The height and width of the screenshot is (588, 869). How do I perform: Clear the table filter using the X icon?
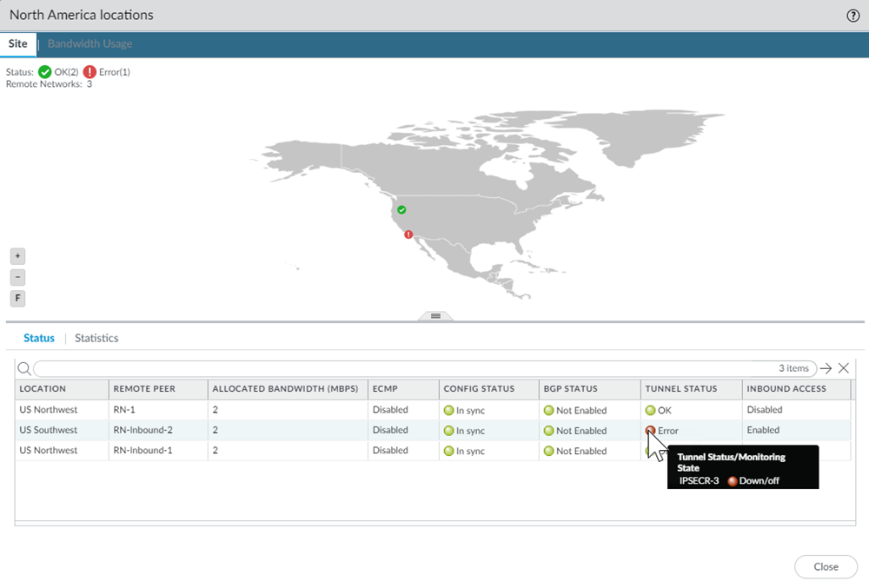[843, 367]
